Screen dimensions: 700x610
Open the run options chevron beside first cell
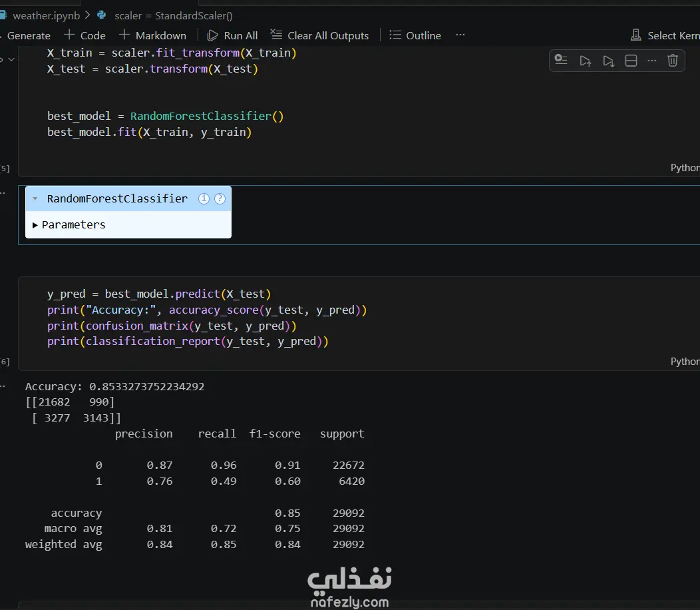[x=11, y=60]
